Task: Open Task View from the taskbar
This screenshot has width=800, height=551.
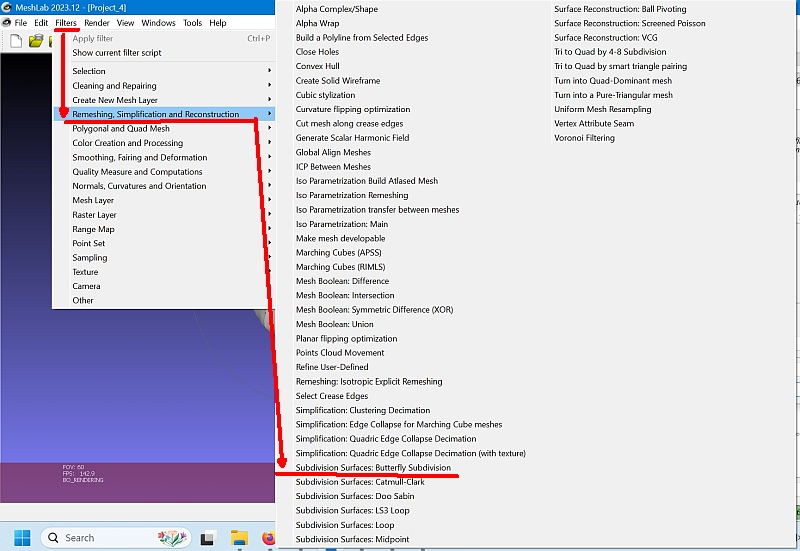Action: (x=208, y=538)
